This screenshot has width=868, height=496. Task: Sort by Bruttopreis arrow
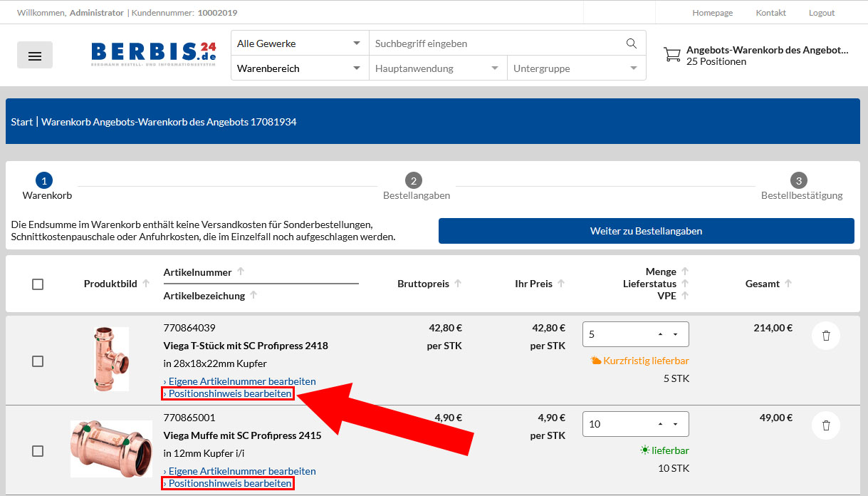click(458, 283)
